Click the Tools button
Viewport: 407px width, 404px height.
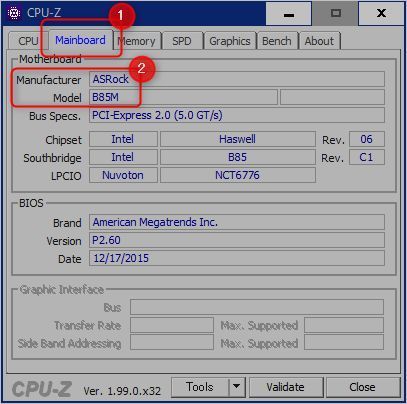point(200,387)
